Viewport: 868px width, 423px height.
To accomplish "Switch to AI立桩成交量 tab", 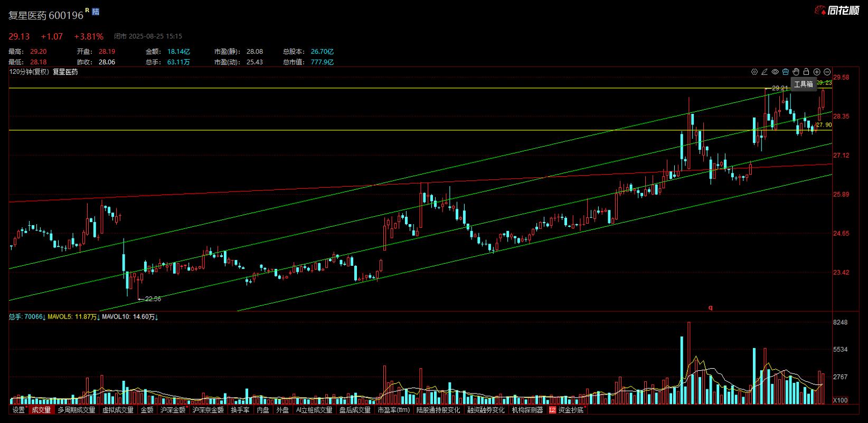I will point(314,410).
